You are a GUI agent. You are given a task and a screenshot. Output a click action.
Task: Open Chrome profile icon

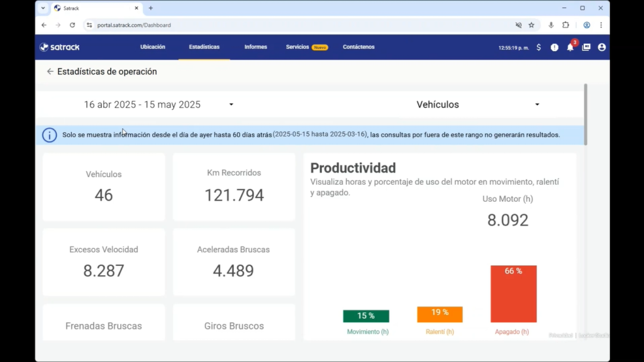pos(587,25)
